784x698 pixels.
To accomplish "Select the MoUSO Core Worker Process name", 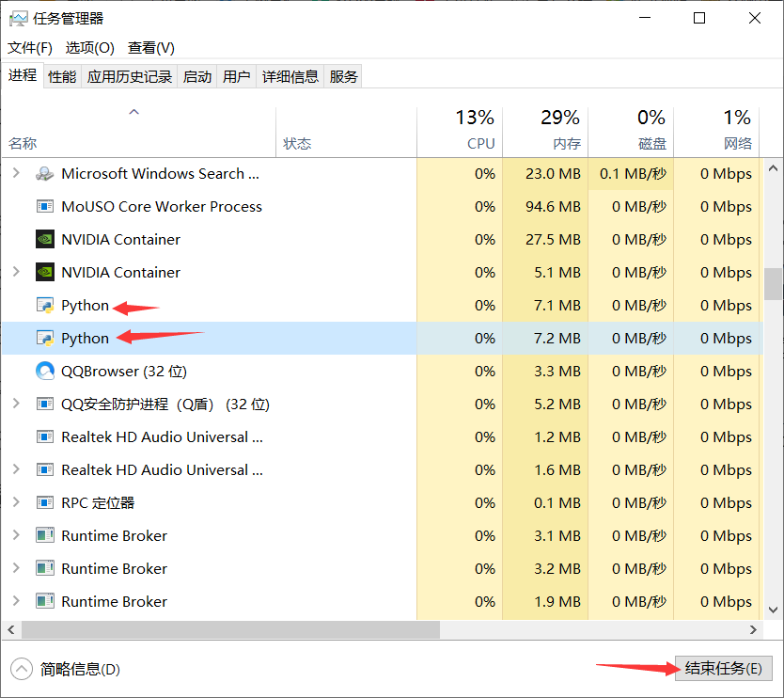I will [x=162, y=207].
